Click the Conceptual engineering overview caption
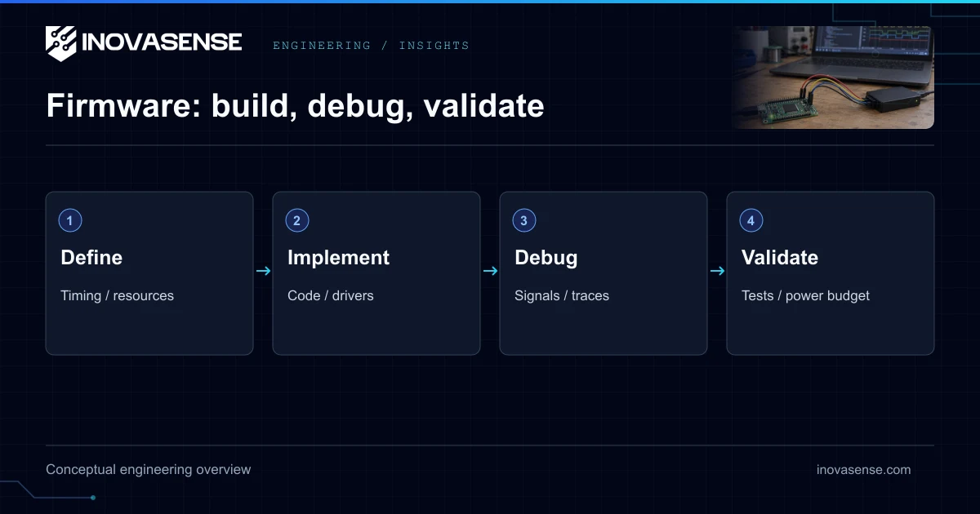The height and width of the screenshot is (514, 980). [149, 470]
